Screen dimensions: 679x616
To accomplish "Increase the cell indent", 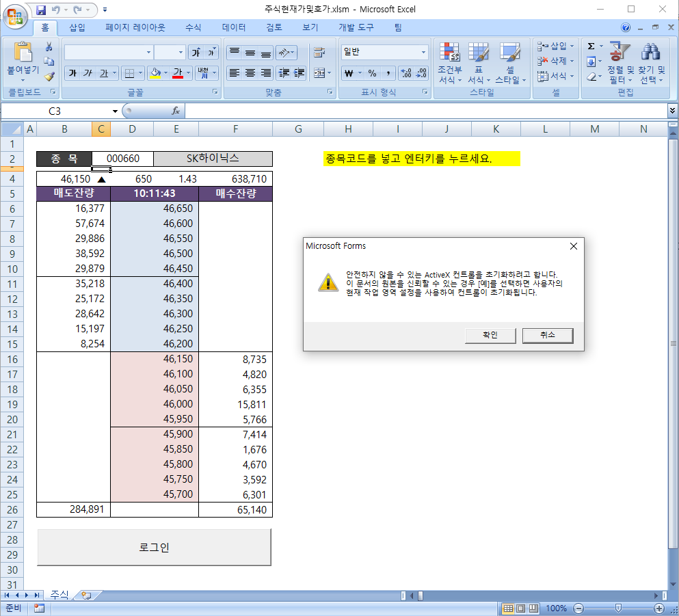I will tap(299, 73).
